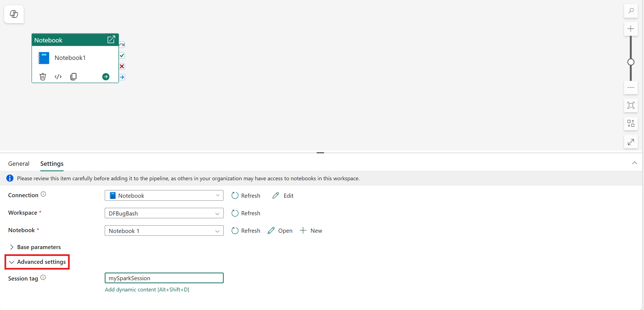Delete the Notebook1 activity

(x=43, y=76)
